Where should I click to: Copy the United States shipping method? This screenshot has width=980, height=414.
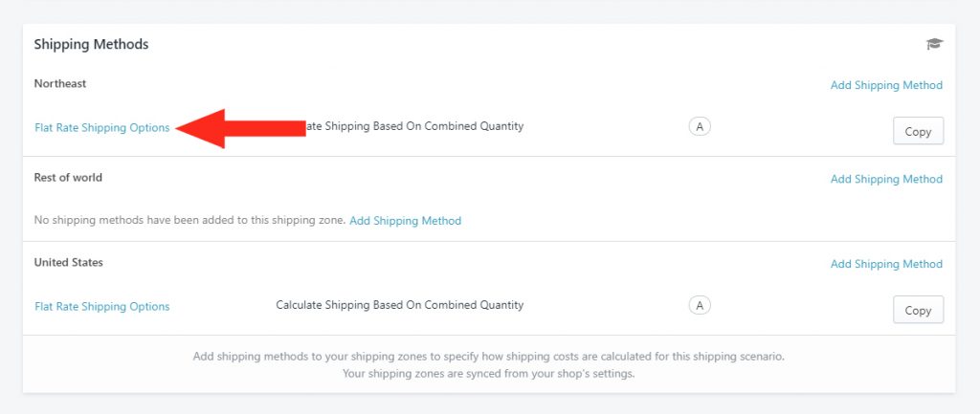pos(918,310)
